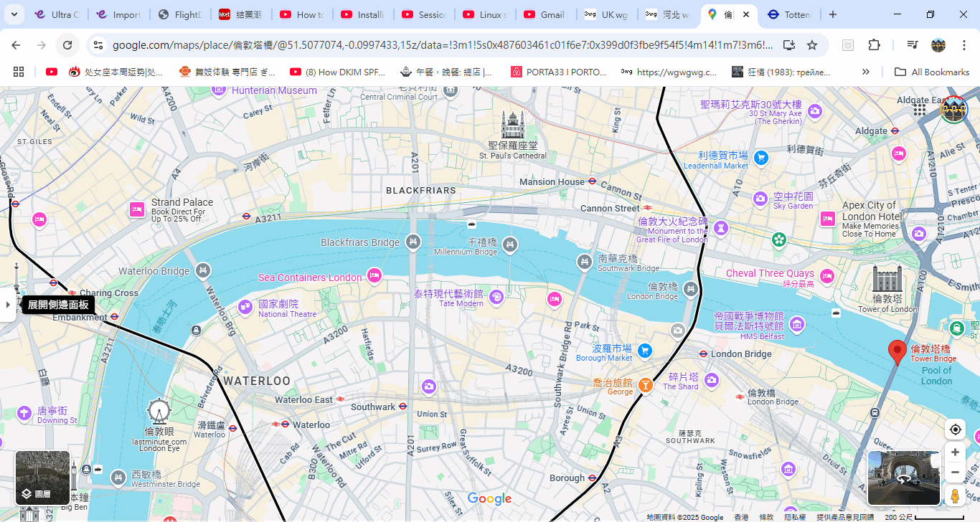Zoom in the map with plus button

click(x=955, y=452)
